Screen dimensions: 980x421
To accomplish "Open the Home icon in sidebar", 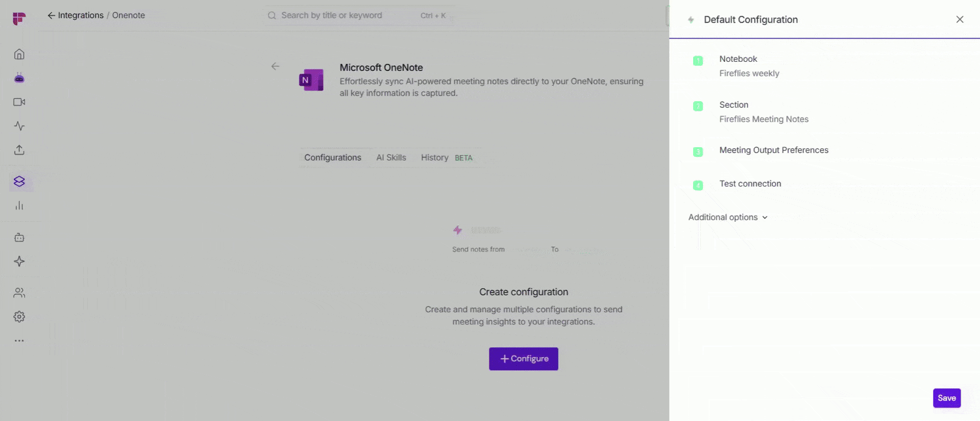I will click(x=19, y=54).
